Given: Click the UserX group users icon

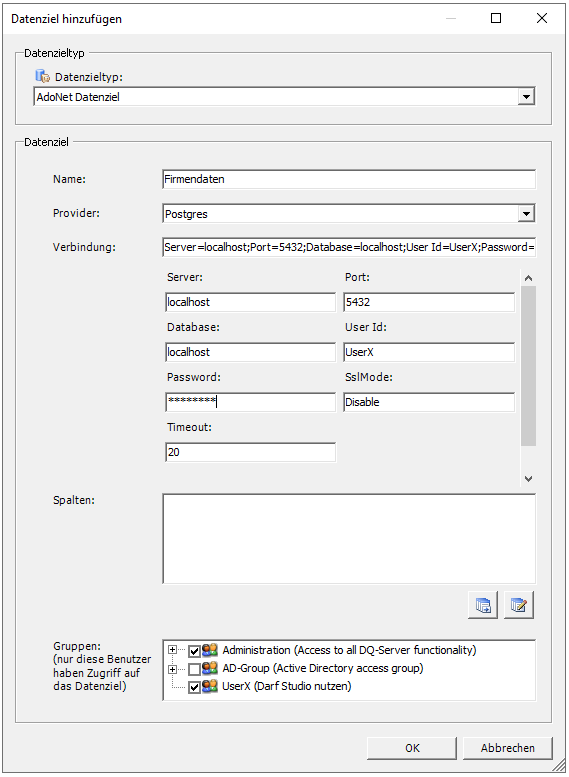Looking at the screenshot, I should coord(210,687).
